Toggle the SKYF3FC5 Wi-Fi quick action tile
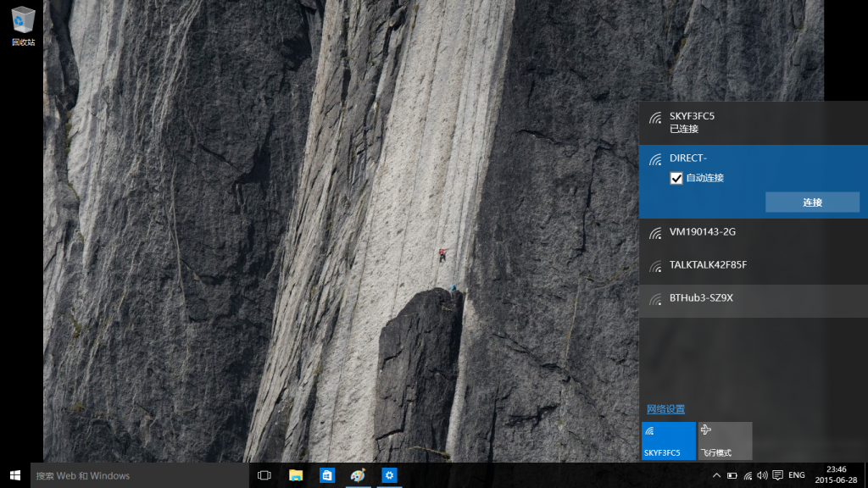 point(669,441)
